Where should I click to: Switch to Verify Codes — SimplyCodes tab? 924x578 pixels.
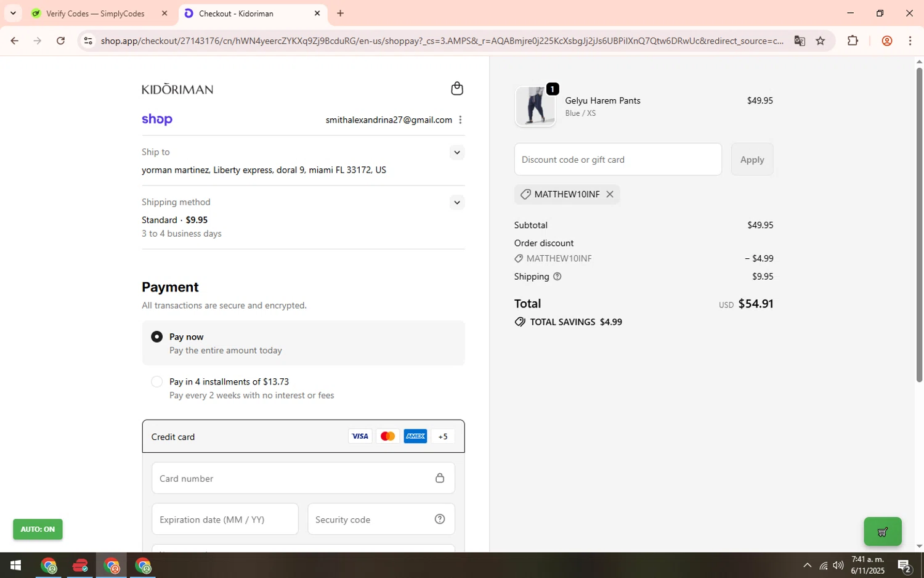point(95,14)
